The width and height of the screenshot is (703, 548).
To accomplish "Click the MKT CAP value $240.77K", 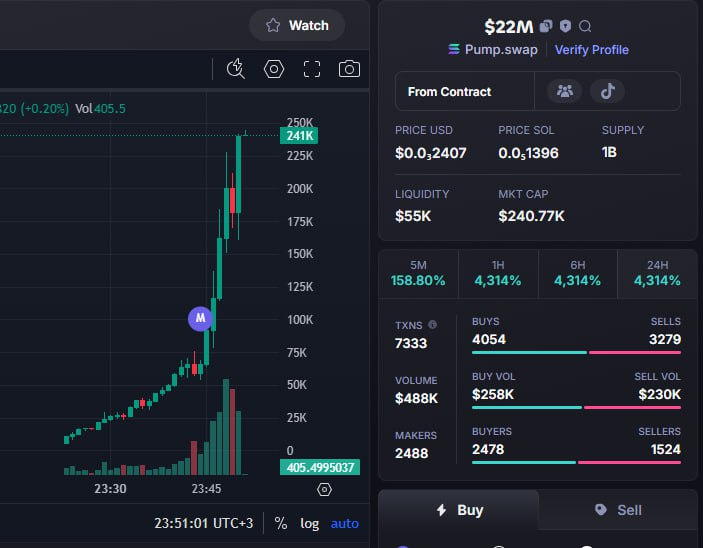I will click(531, 216).
